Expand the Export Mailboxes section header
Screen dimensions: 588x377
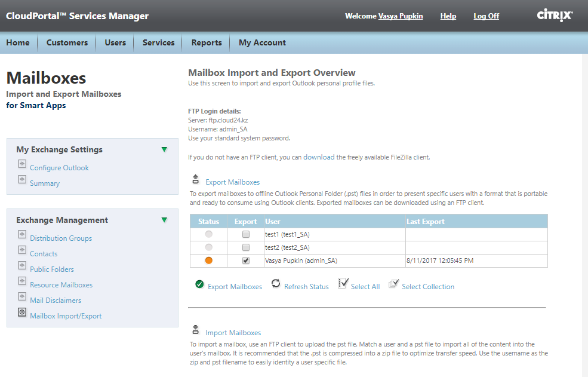(232, 182)
